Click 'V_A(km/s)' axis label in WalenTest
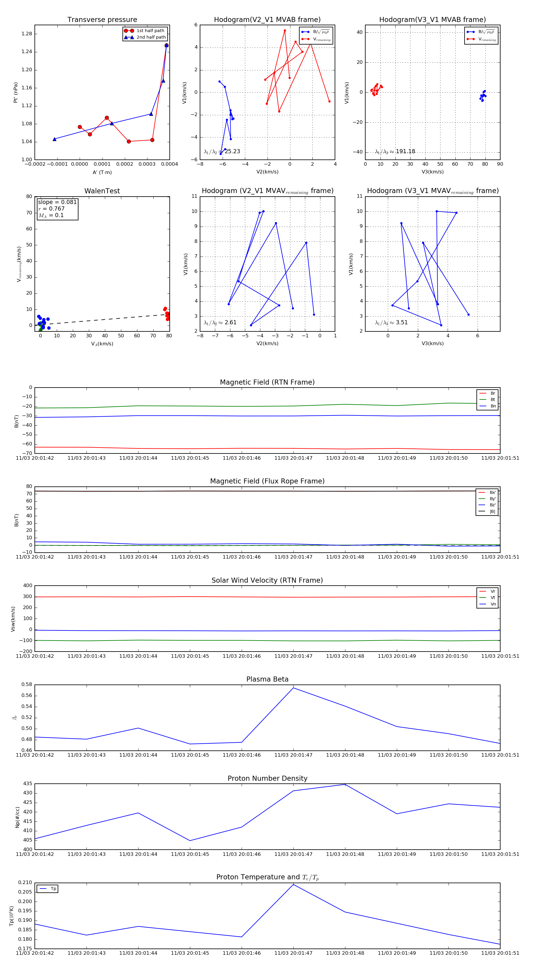The height and width of the screenshot is (980, 535). pos(102,344)
